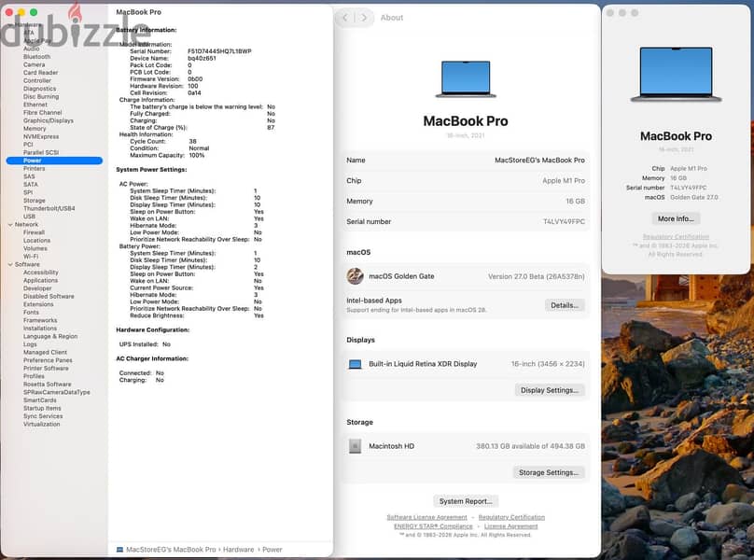Open Details for Intel-based Apps
This screenshot has width=754, height=560.
[565, 305]
